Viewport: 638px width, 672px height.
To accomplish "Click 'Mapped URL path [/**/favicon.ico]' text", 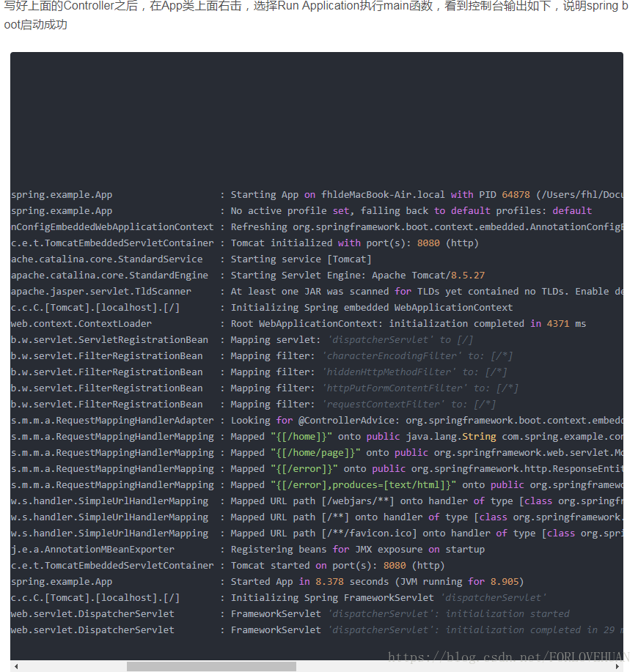I will point(323,533).
